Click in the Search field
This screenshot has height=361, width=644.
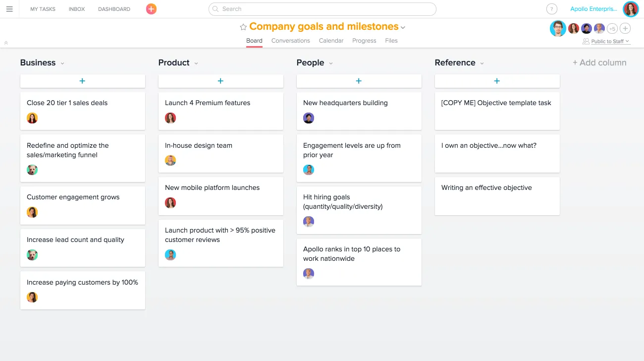pos(322,9)
